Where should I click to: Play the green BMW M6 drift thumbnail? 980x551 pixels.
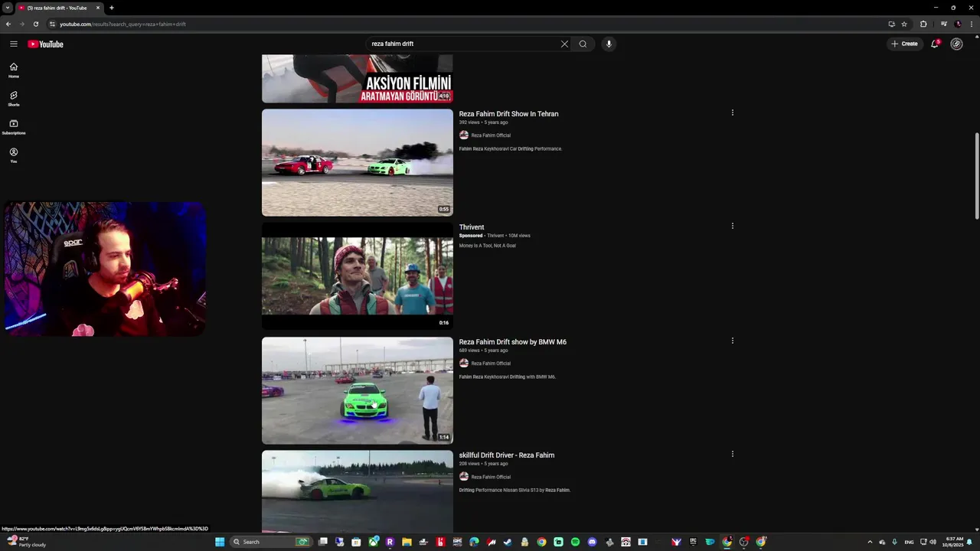[358, 390]
